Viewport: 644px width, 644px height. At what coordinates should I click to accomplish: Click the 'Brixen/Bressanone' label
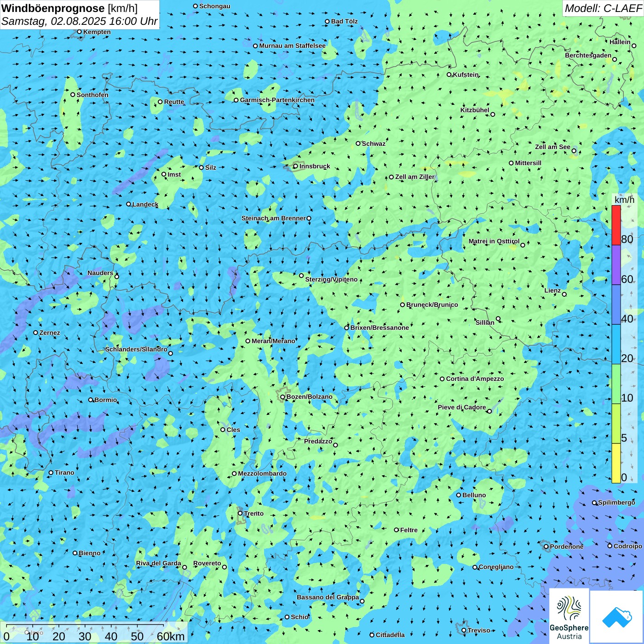coord(379,328)
